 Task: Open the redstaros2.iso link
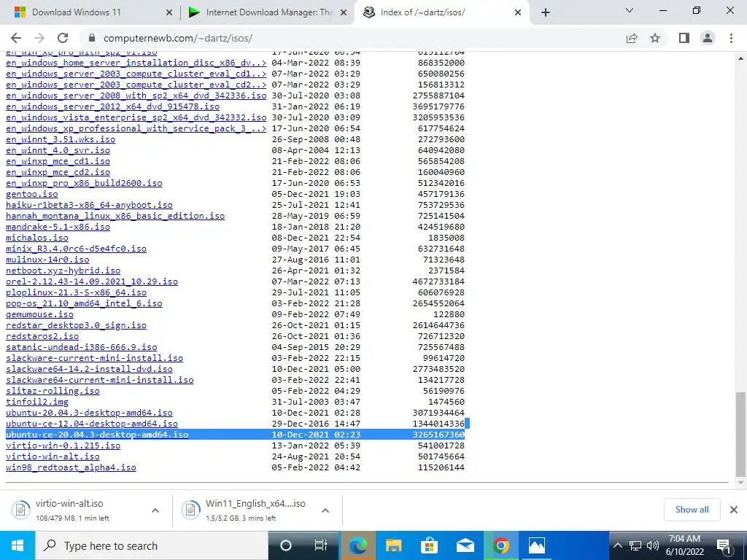42,337
